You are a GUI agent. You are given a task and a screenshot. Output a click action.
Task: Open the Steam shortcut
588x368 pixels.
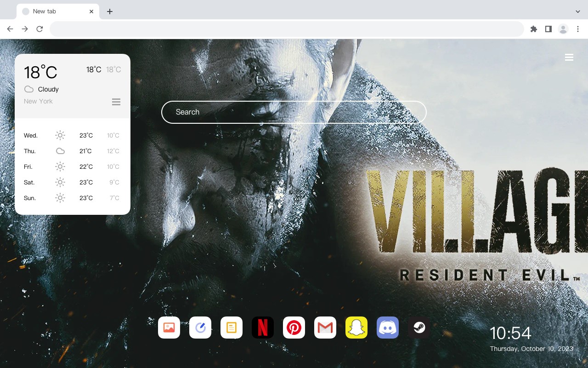tap(419, 328)
